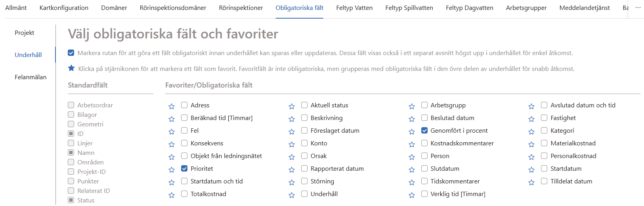The image size is (644, 206).
Task: Switch to the Kartkonfiguration tab
Action: tap(64, 8)
